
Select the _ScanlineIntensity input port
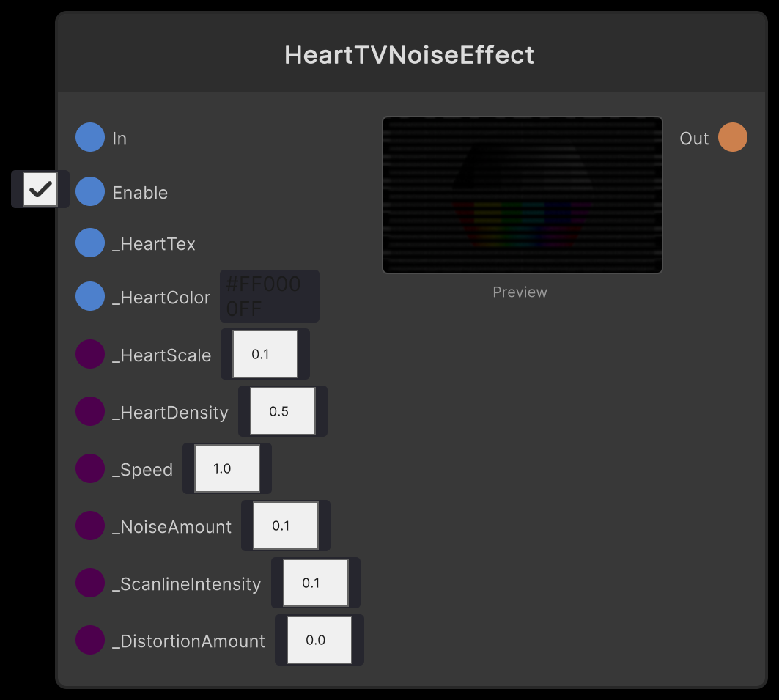[x=89, y=583]
